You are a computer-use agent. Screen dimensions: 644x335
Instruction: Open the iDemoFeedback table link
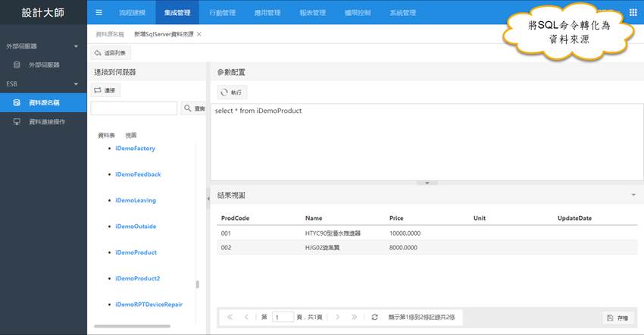pos(138,174)
